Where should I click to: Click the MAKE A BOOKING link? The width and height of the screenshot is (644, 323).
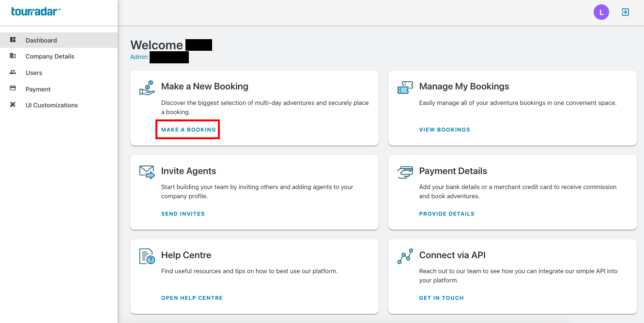click(x=188, y=130)
